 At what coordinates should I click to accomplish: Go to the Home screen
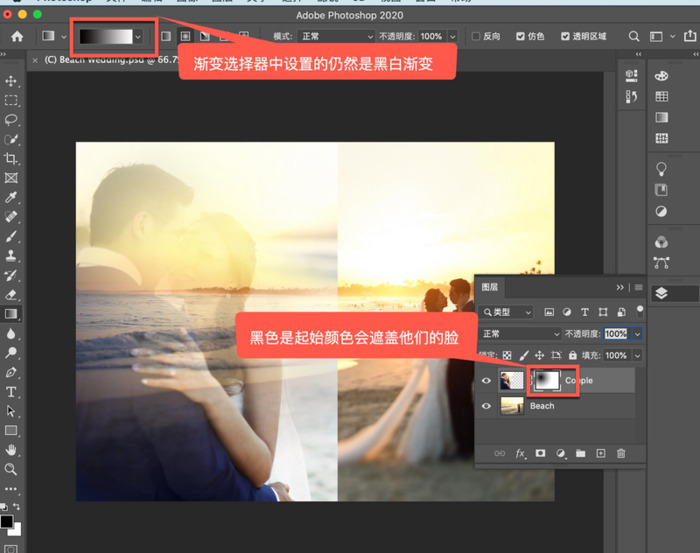(x=17, y=36)
